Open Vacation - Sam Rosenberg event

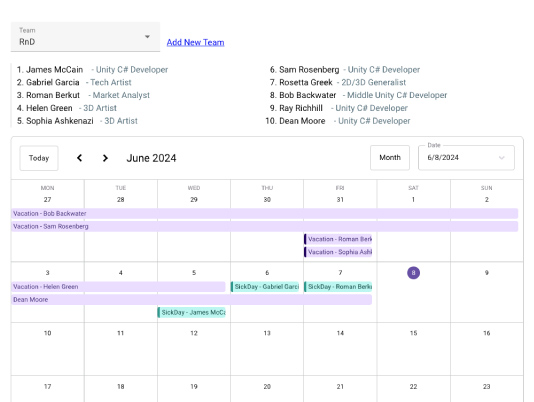click(x=265, y=227)
